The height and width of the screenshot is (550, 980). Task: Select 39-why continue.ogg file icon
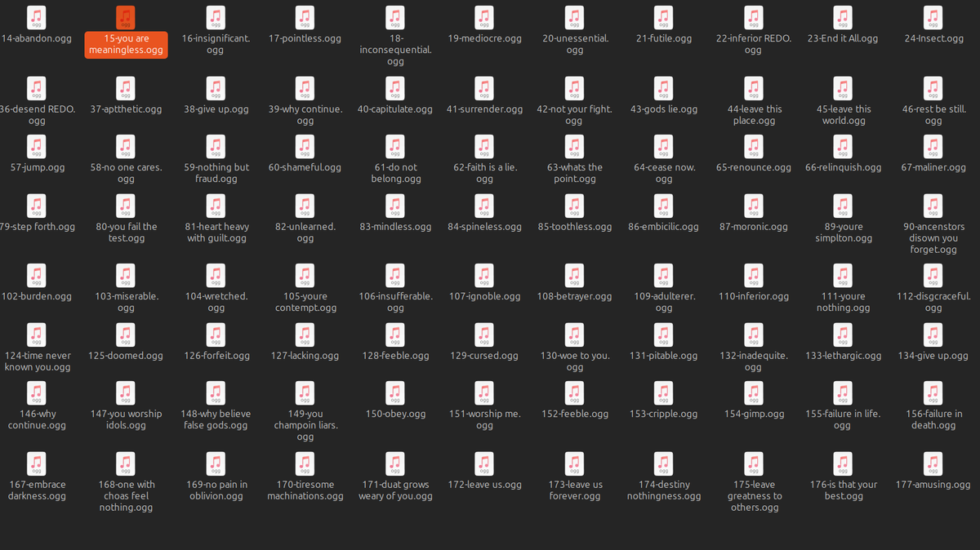[x=305, y=87]
